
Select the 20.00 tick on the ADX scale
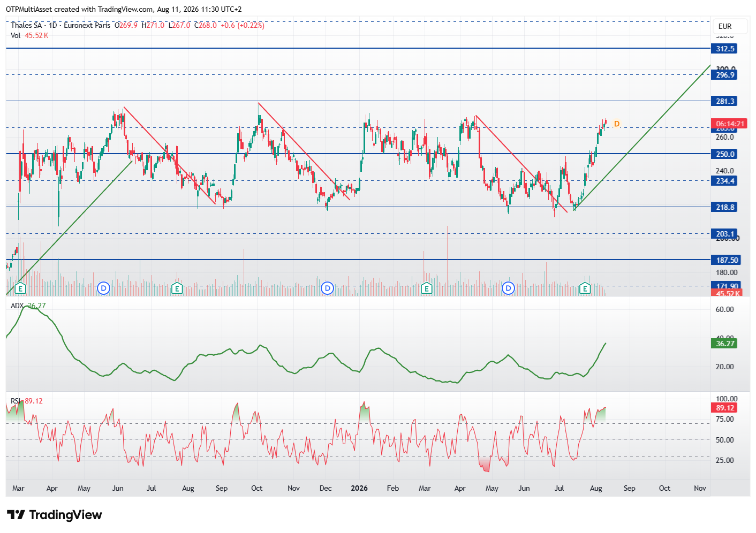pos(725,367)
